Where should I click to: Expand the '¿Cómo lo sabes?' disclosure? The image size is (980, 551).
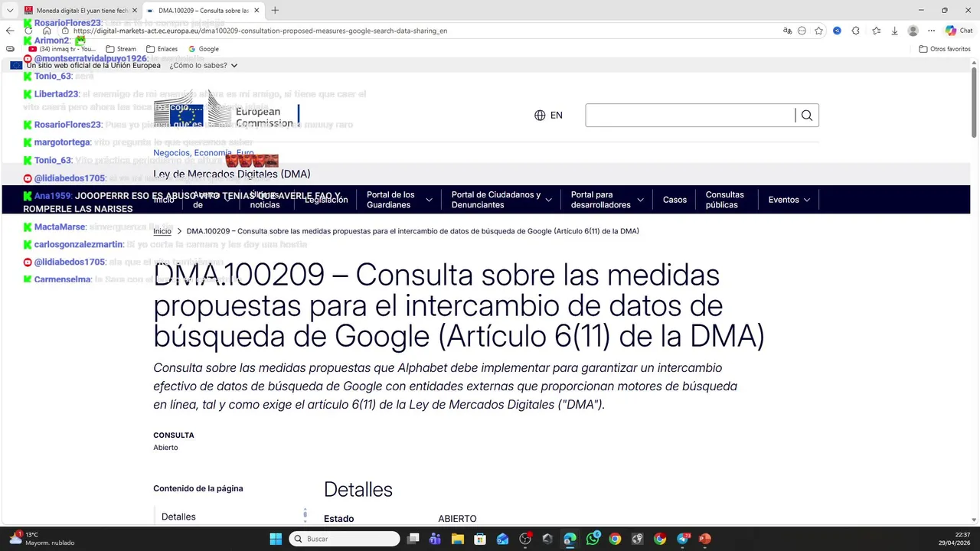[x=204, y=66]
